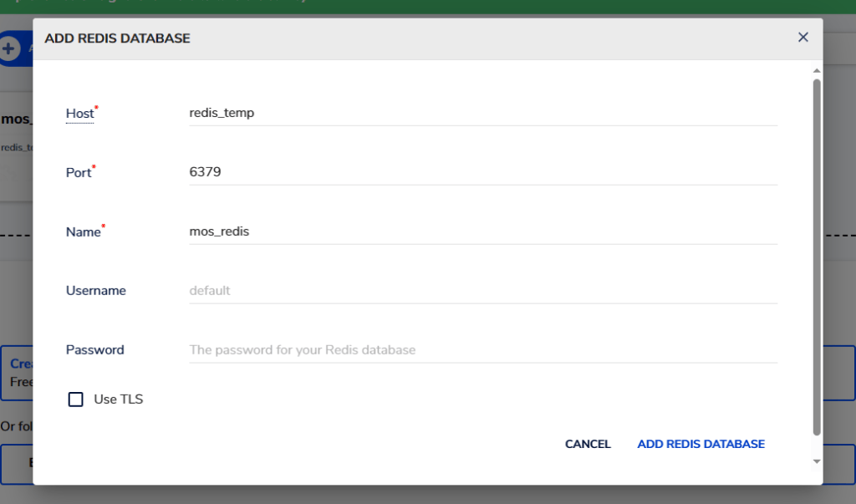Click the dotted-underlined Host label
The height and width of the screenshot is (504, 856).
pyautogui.click(x=79, y=114)
